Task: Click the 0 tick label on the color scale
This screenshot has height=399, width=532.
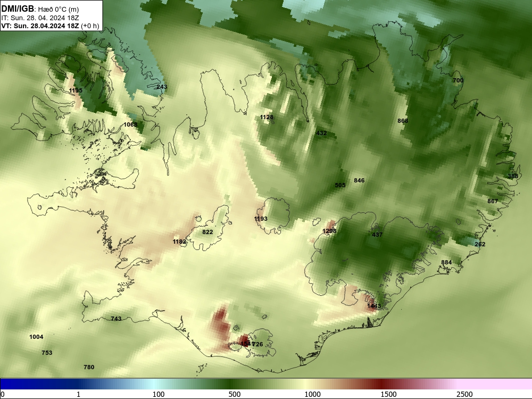Action: tap(3, 394)
